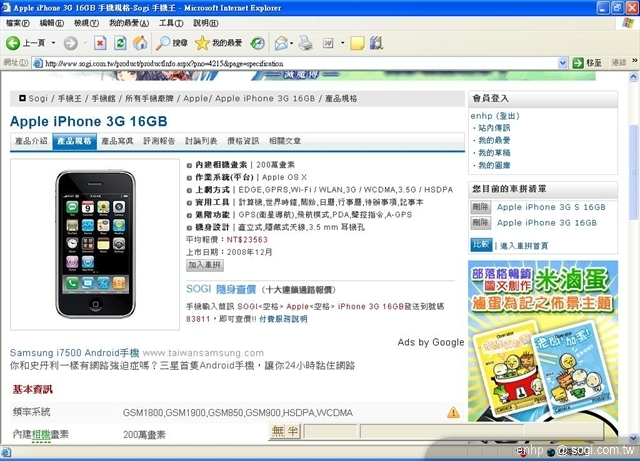Screen dimensions: 640x461
Task: Open the 評測報告 tab
Action: 159,141
